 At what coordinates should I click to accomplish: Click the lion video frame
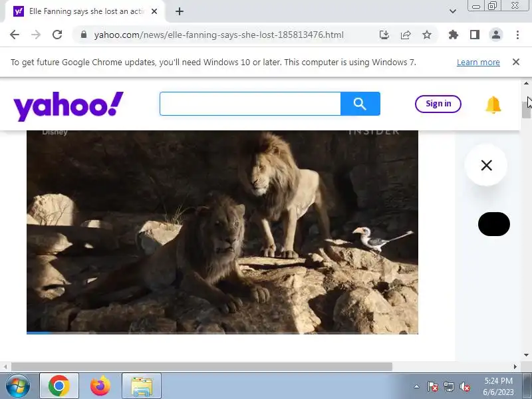222,231
